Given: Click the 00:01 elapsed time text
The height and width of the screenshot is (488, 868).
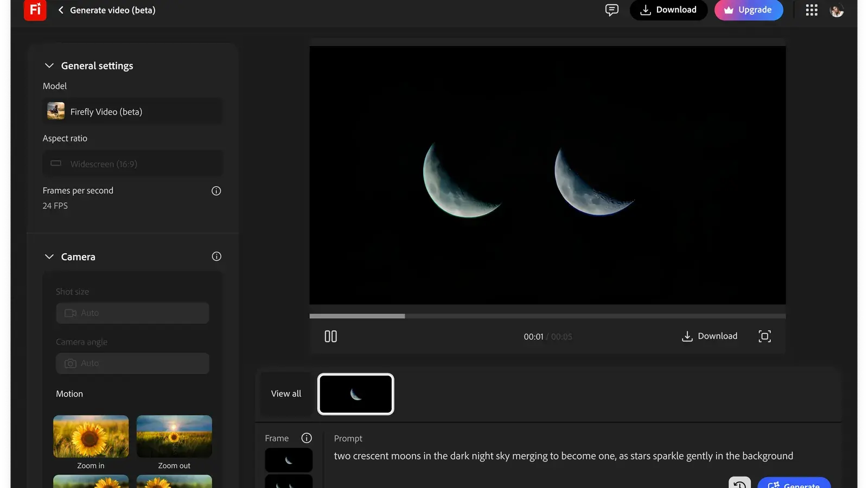Looking at the screenshot, I should (533, 337).
